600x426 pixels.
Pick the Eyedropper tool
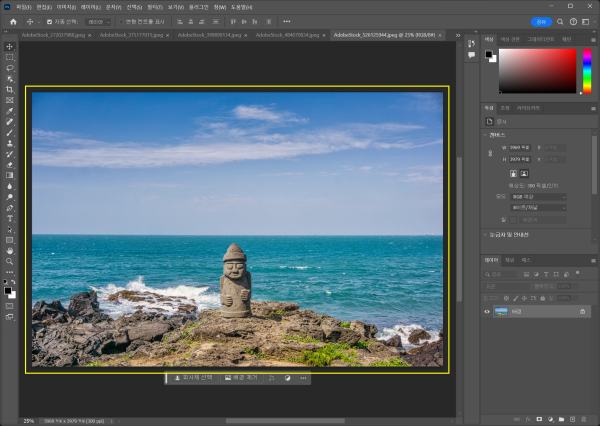[x=10, y=111]
